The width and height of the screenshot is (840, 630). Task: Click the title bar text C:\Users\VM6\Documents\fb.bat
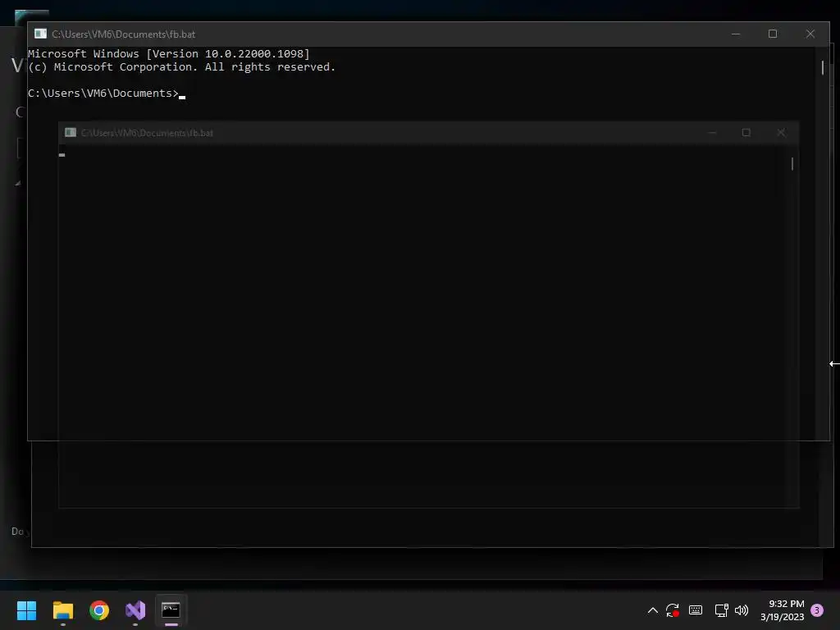tap(123, 34)
